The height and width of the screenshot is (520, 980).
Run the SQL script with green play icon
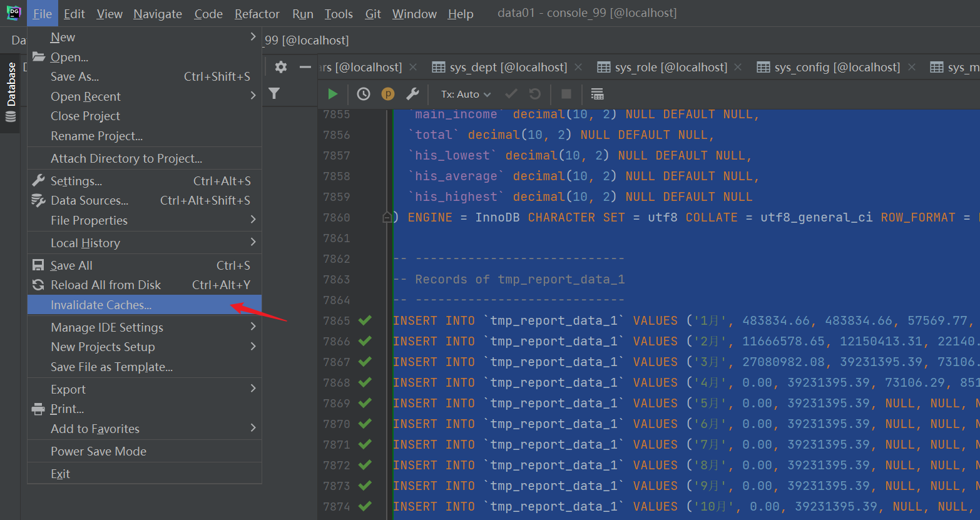[333, 94]
